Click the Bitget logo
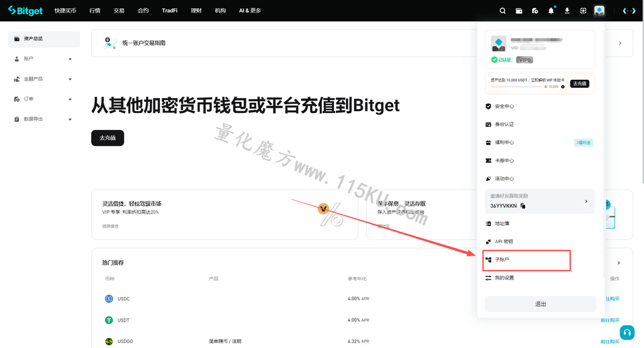 pos(25,11)
